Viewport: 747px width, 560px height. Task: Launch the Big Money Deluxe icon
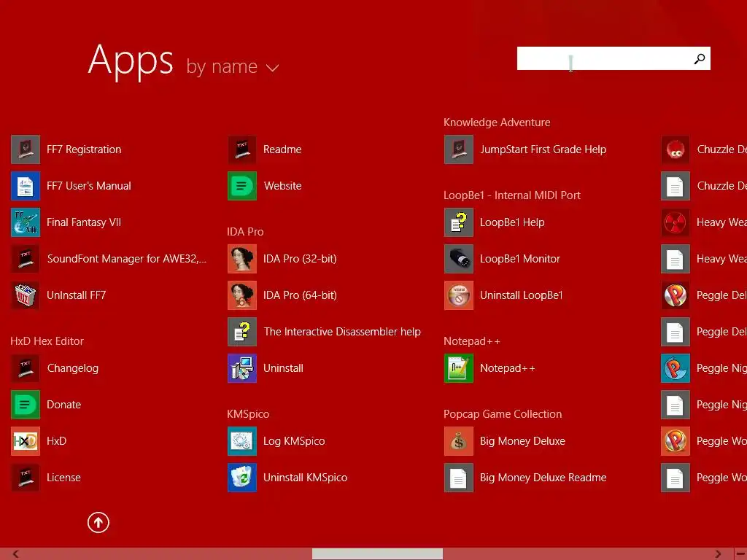459,441
